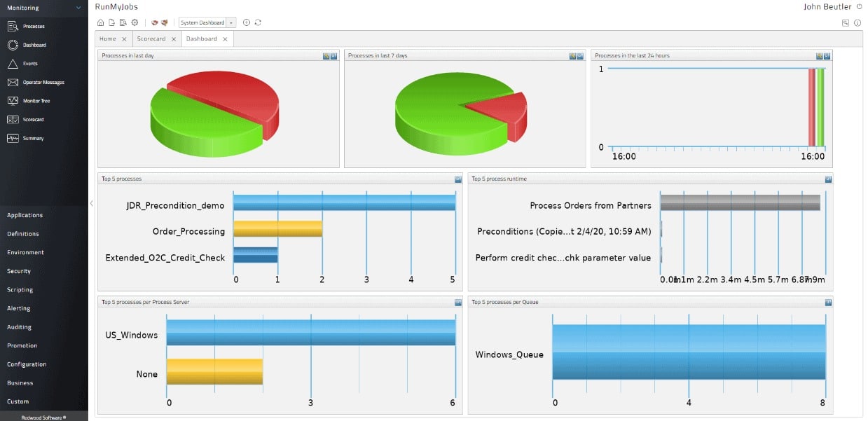
Task: Click the plus circle add-dashboard icon
Action: [x=247, y=22]
